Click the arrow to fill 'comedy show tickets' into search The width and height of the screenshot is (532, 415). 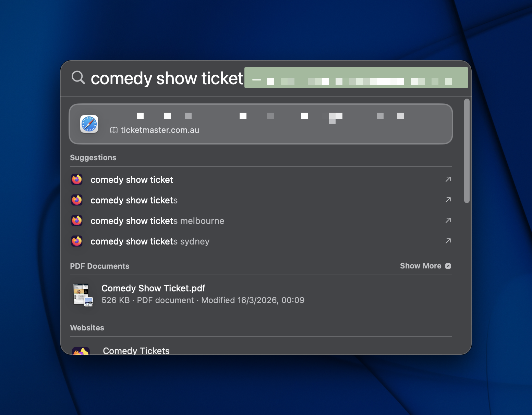click(448, 200)
